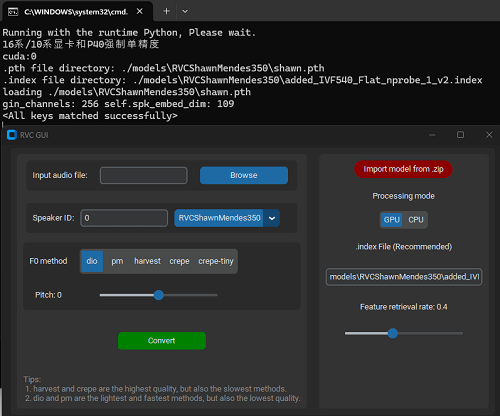The height and width of the screenshot is (416, 500).
Task: Open a new terminal tab with plus
Action: tap(166, 11)
